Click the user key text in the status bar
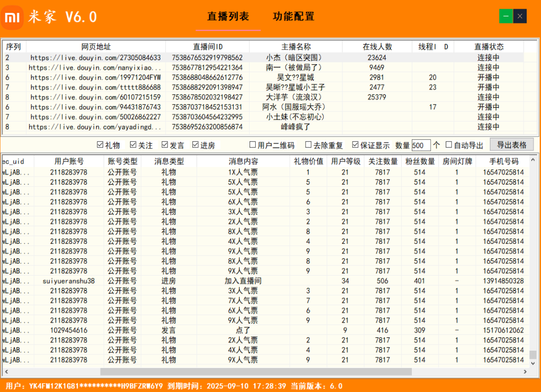This screenshot has width=541, height=392. [84, 386]
